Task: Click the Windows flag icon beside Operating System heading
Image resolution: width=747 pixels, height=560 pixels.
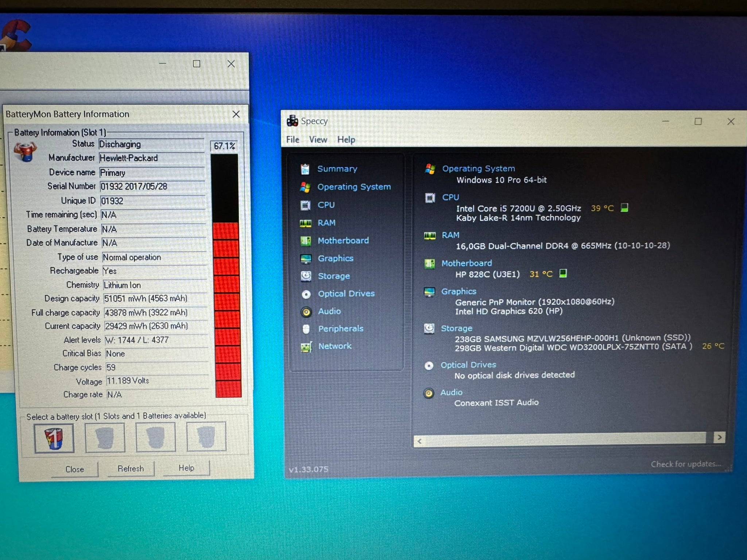Action: click(x=430, y=169)
